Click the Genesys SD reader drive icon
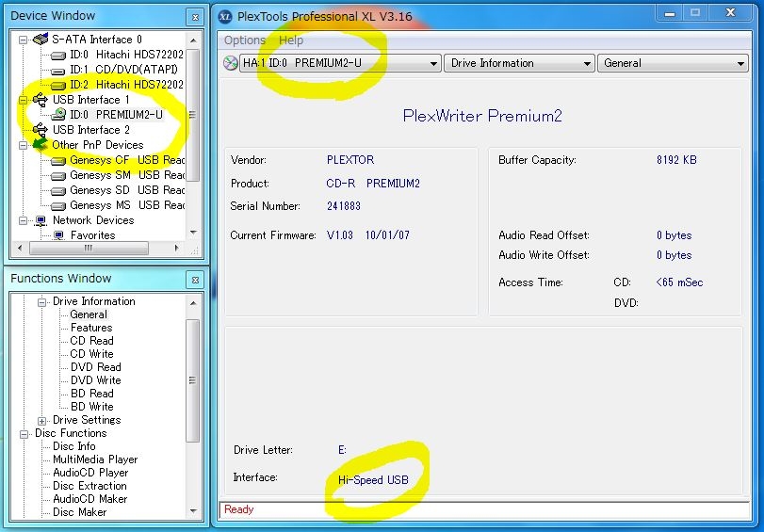Viewport: 764px width, 532px height. 58,191
